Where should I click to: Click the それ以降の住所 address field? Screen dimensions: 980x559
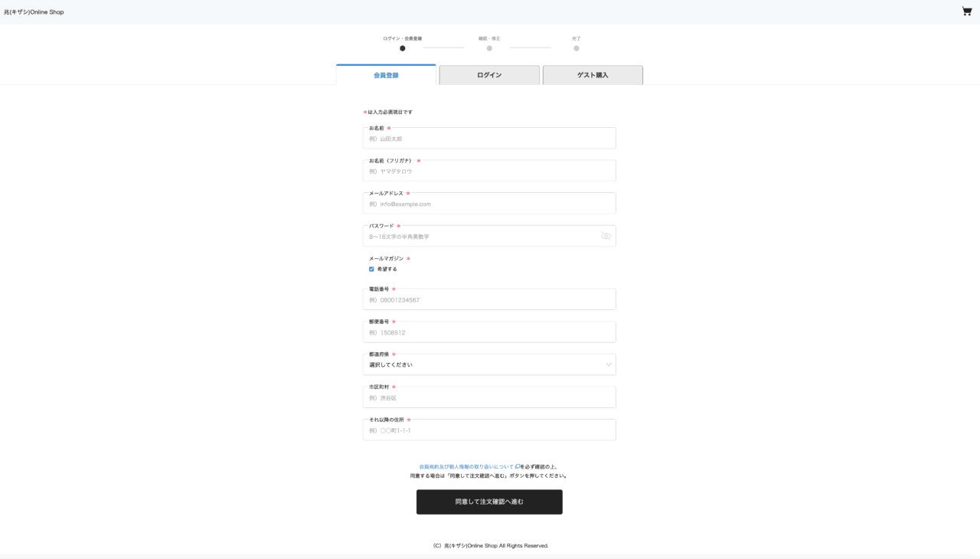click(488, 430)
